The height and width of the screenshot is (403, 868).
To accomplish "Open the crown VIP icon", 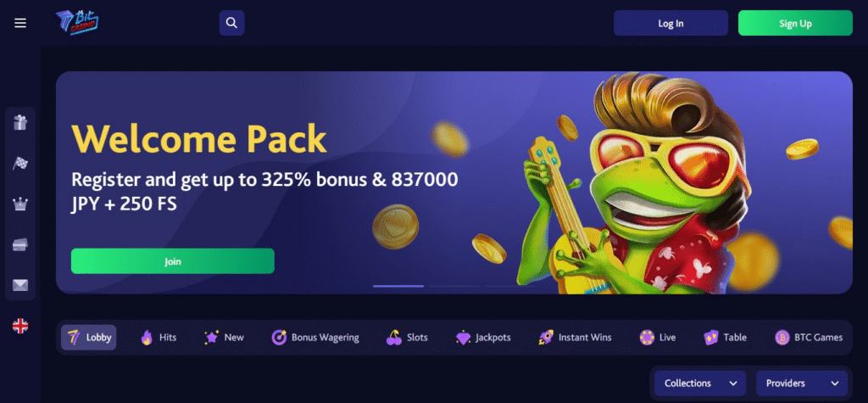I will pos(20,204).
